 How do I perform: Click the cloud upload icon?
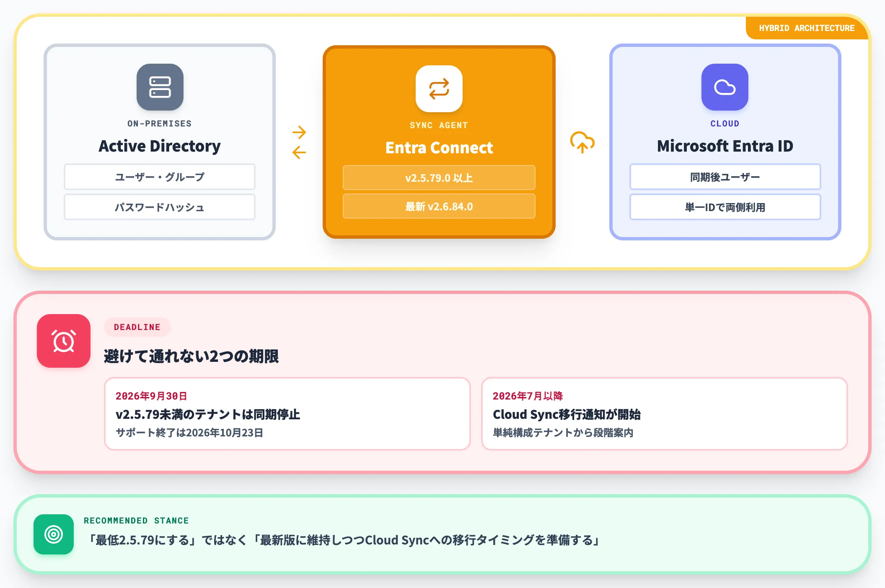pos(582,142)
